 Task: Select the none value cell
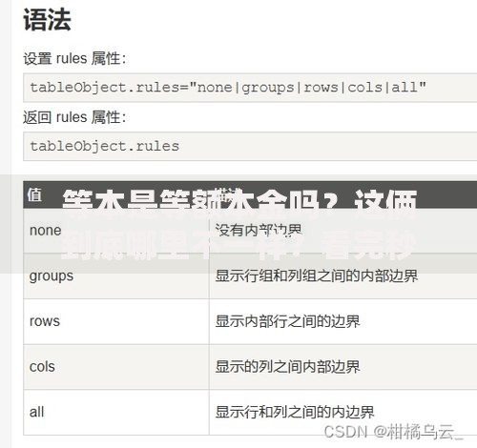(116, 231)
